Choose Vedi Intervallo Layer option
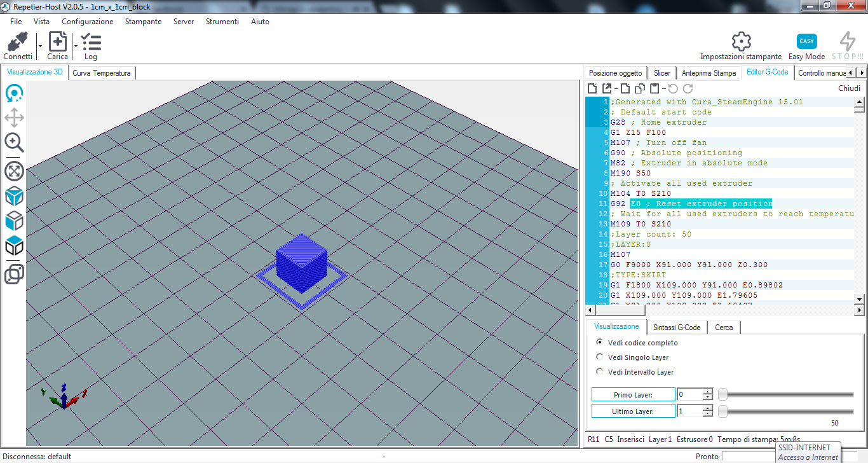The width and height of the screenshot is (868, 463). point(600,372)
